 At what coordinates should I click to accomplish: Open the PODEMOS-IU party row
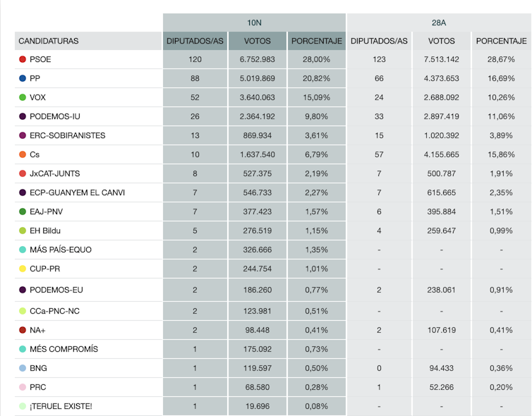pos(60,116)
